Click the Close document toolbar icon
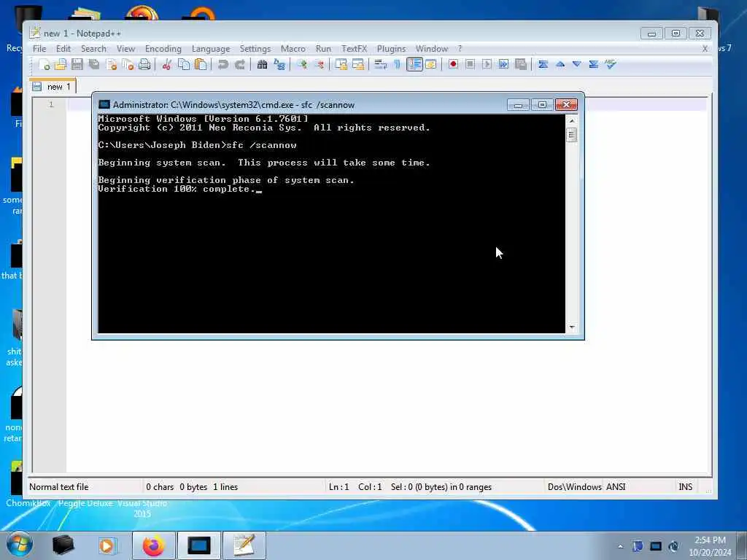Screen dimensions: 747x560 click(x=112, y=64)
